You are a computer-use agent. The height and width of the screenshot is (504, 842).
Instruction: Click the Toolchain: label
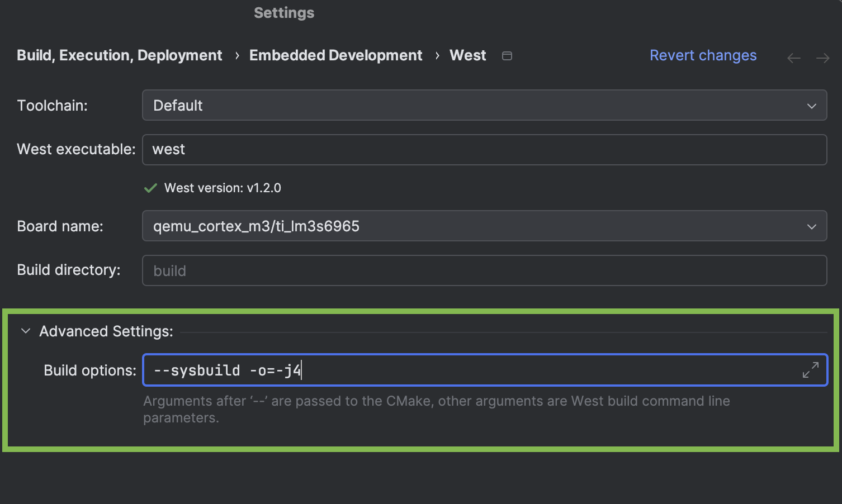pyautogui.click(x=52, y=106)
